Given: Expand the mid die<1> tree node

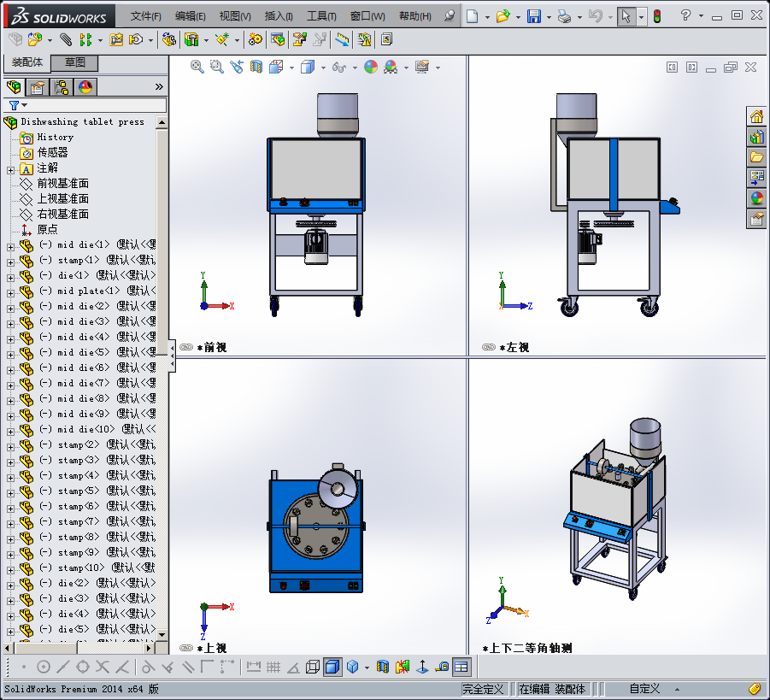Looking at the screenshot, I should 10,247.
